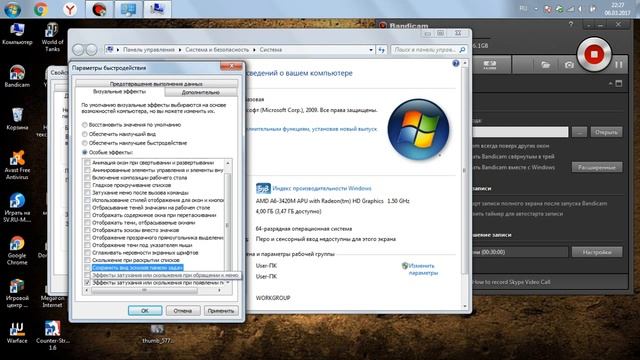Select Особые эффекты radio option
The height and width of the screenshot is (360, 640).
coord(108,152)
